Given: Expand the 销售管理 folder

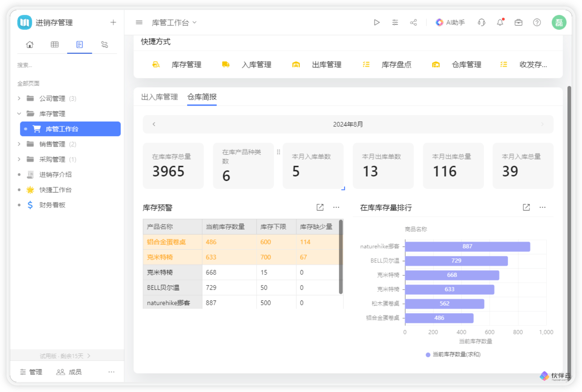Looking at the screenshot, I should (x=19, y=144).
